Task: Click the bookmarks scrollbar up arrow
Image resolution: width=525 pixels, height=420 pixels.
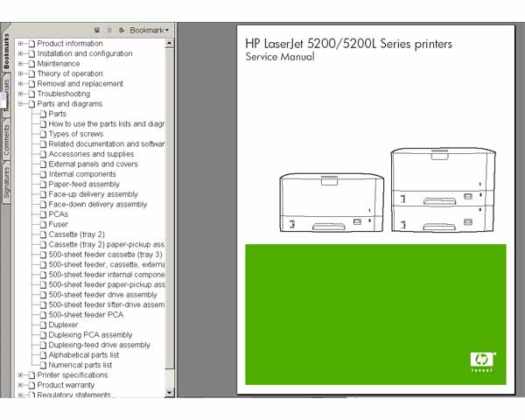Action: [170, 44]
